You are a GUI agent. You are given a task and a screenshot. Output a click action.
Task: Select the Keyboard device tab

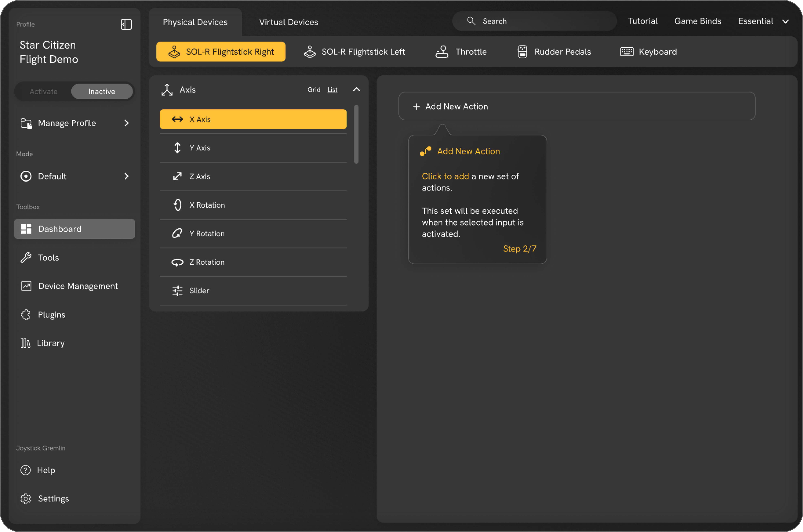pyautogui.click(x=648, y=52)
